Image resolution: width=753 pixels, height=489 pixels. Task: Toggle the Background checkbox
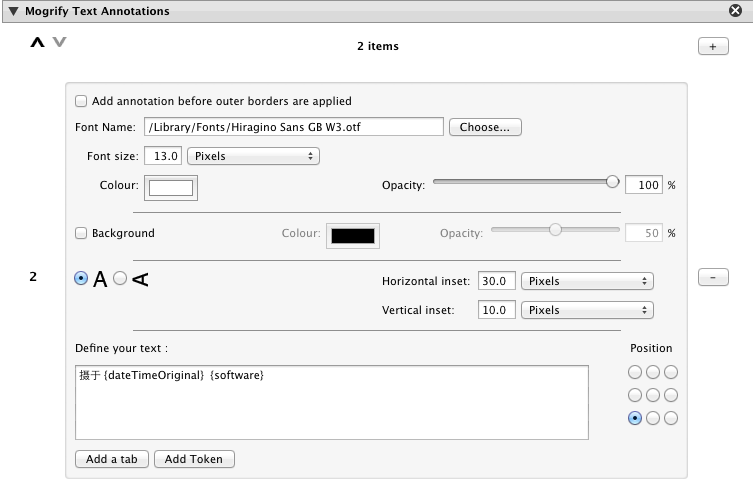click(81, 233)
